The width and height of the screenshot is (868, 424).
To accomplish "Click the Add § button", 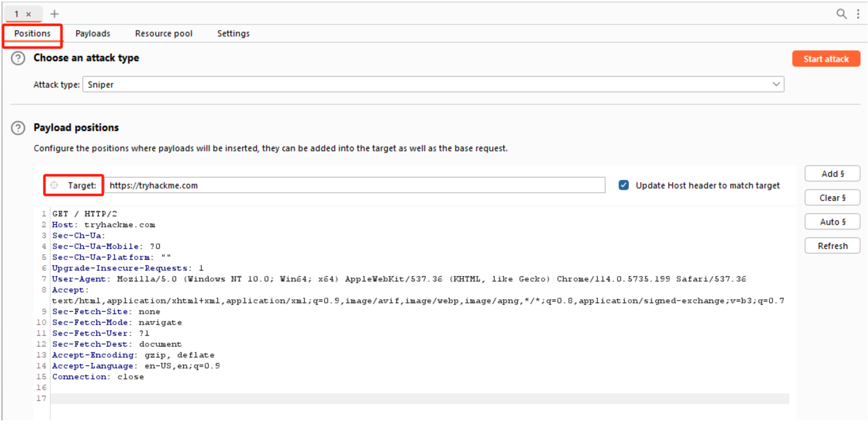I will [x=832, y=174].
